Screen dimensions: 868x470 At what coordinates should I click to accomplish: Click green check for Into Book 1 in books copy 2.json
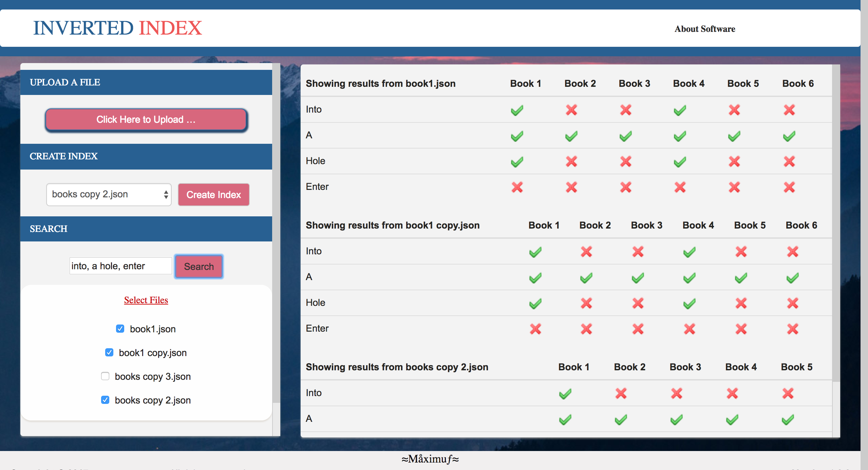pyautogui.click(x=565, y=394)
